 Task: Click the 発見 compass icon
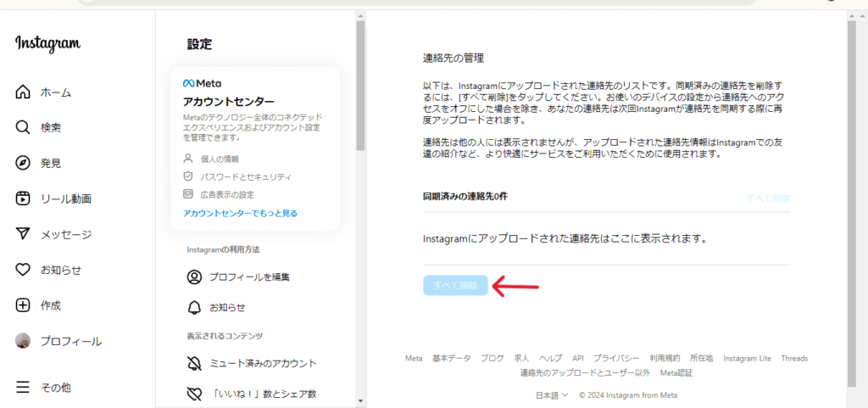click(x=22, y=164)
